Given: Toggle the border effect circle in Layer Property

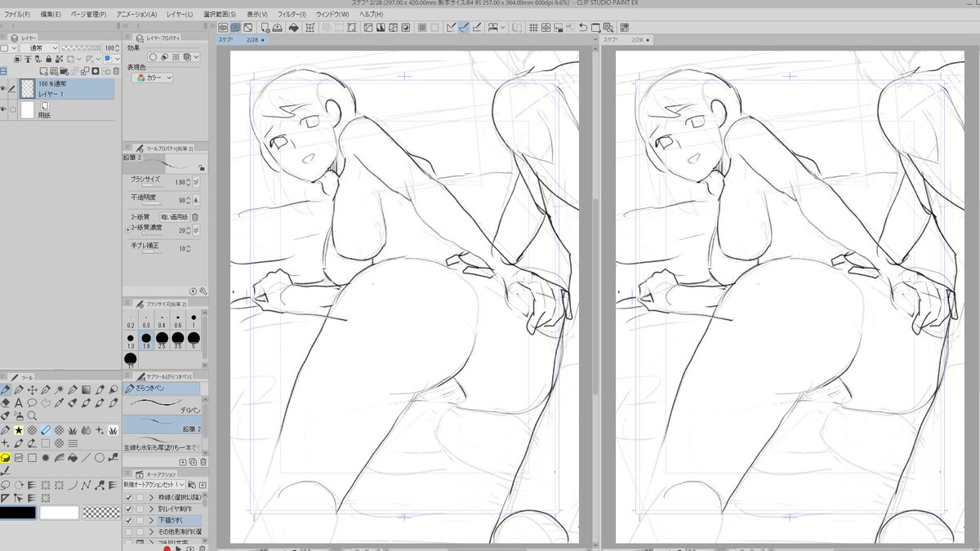Looking at the screenshot, I should 153,57.
